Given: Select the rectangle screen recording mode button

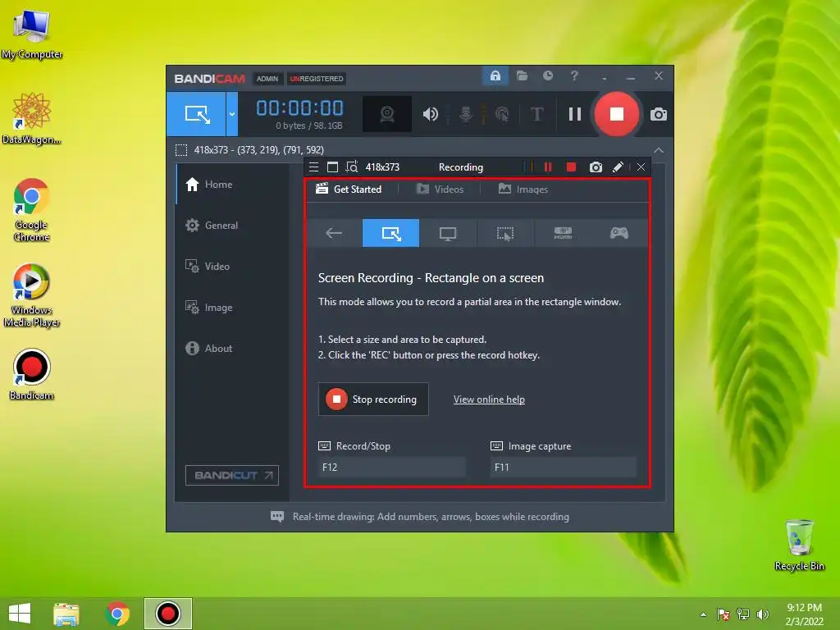Looking at the screenshot, I should coord(197,113).
